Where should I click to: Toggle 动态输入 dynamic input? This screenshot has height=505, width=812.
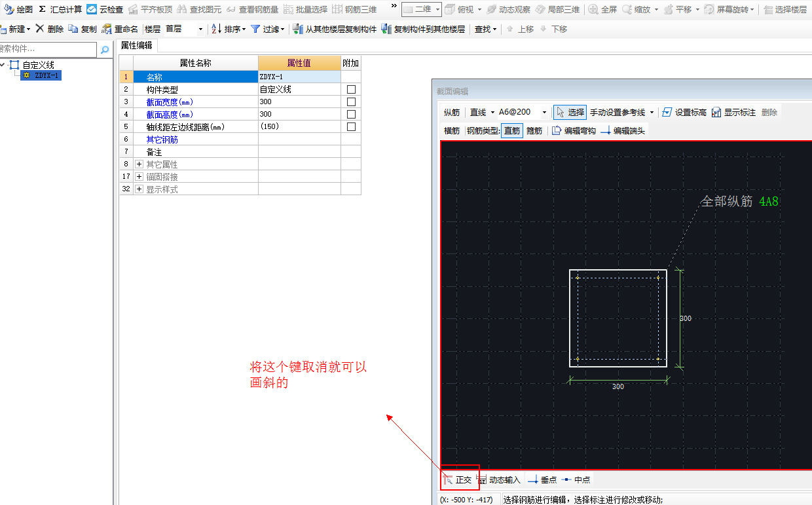pos(499,480)
